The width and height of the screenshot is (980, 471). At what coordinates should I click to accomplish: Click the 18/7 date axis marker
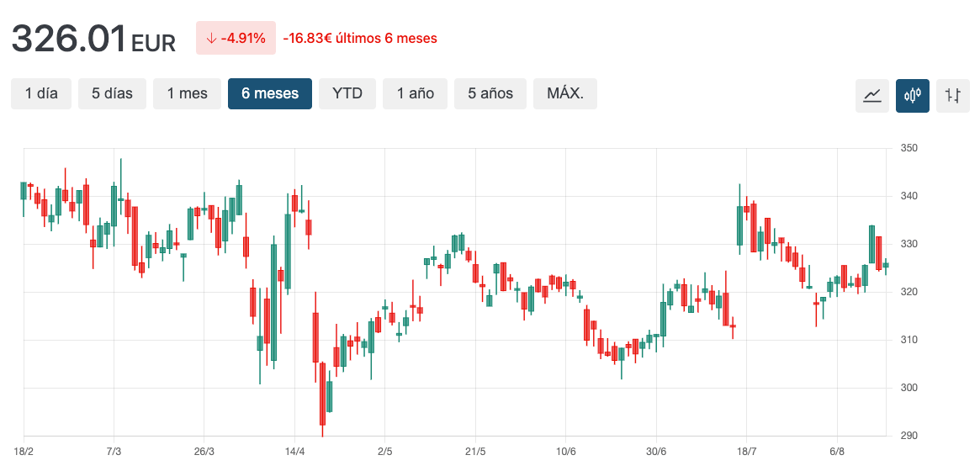746,452
